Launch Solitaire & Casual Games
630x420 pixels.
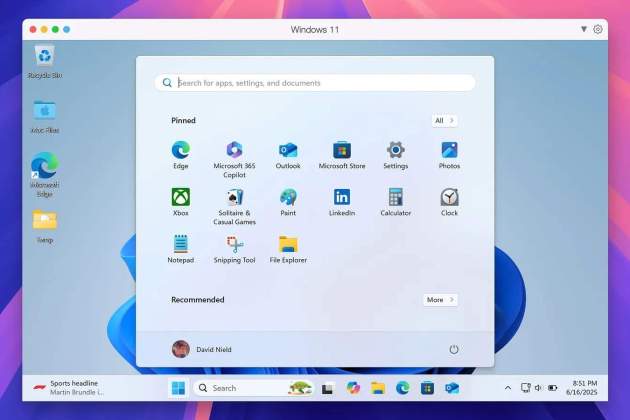[234, 207]
